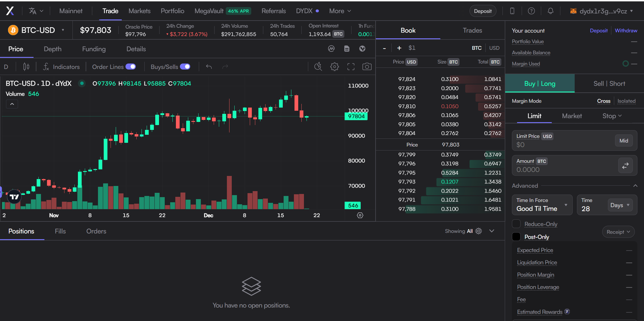
Task: Open chart settings gear
Action: tap(334, 67)
